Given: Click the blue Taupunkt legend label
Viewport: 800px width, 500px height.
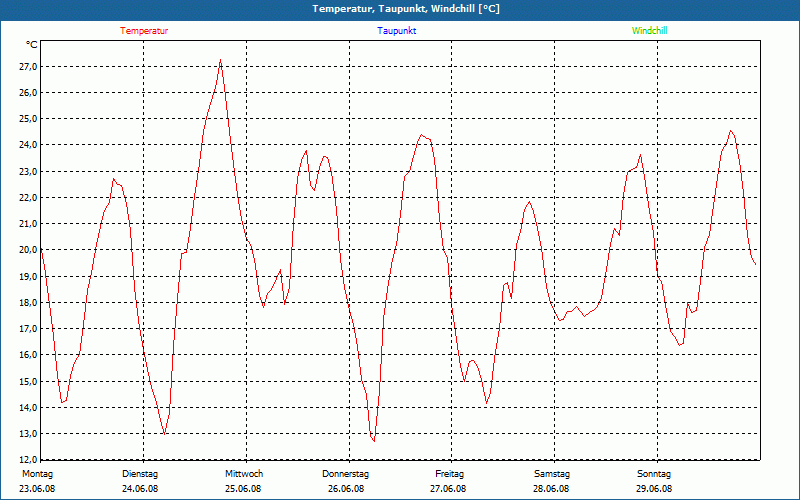Looking at the screenshot, I should (396, 31).
